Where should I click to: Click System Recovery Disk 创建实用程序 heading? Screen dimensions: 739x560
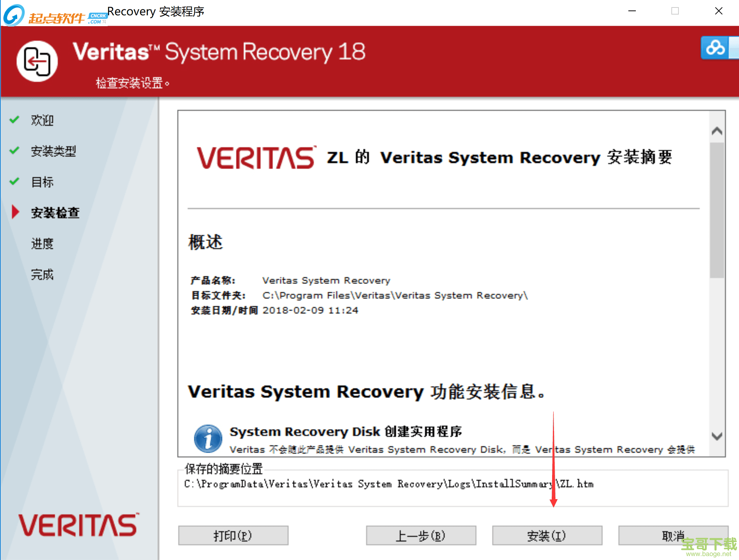[x=346, y=431]
